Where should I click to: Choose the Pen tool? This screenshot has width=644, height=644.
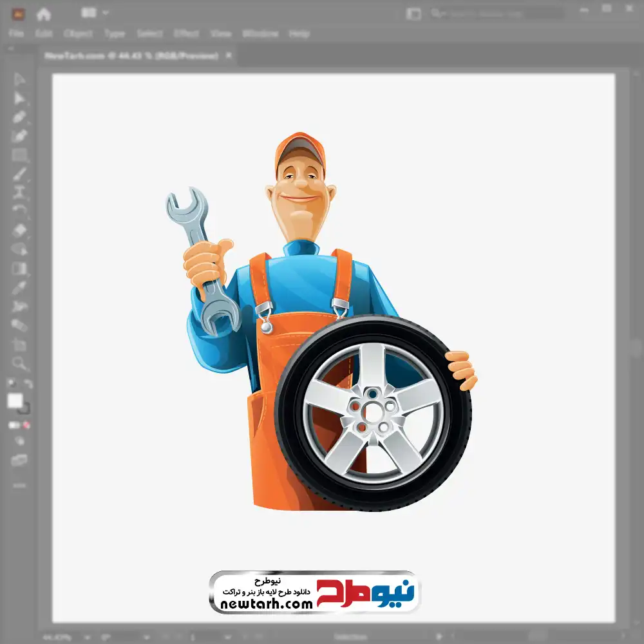(19, 117)
